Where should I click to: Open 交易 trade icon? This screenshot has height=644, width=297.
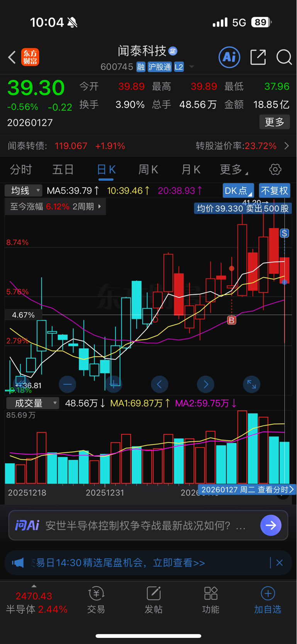[x=96, y=600]
